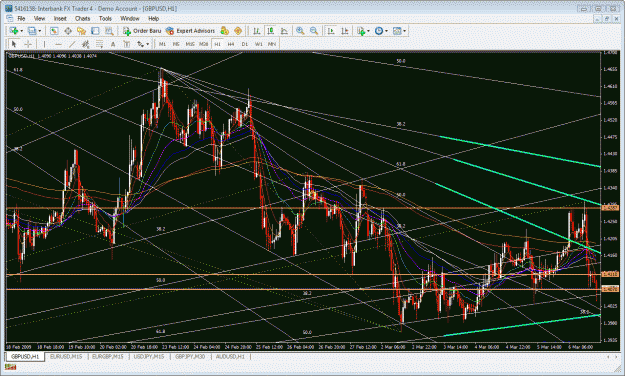Viewport: 625px width, 376px height.
Task: Expand the Profiles dropdown arrow
Action: pyautogui.click(x=39, y=31)
